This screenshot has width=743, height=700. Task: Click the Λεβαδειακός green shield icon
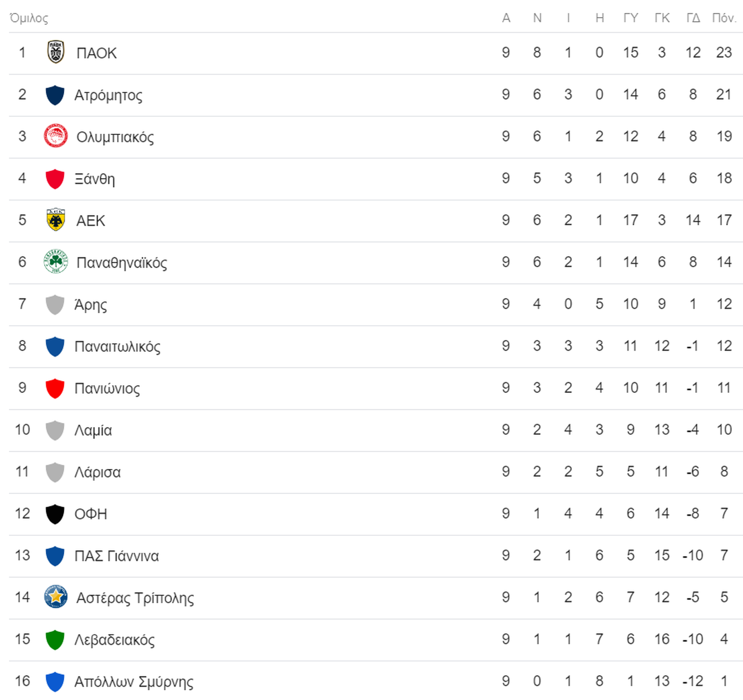55,640
